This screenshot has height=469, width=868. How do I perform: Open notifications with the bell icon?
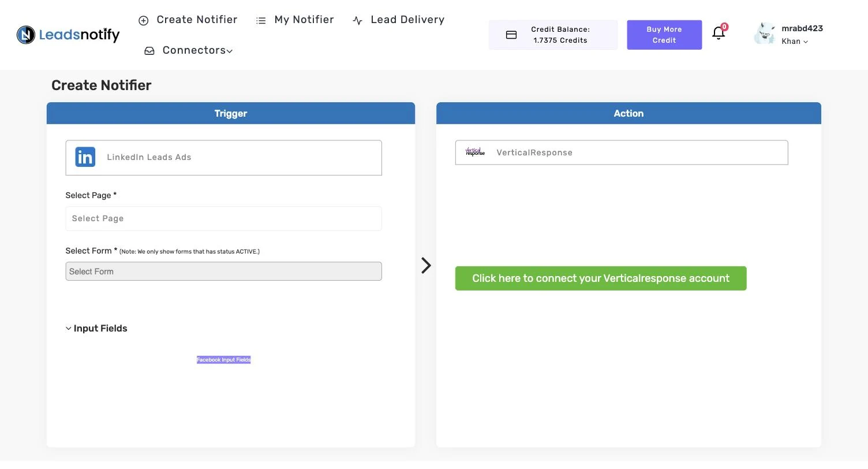coord(719,33)
